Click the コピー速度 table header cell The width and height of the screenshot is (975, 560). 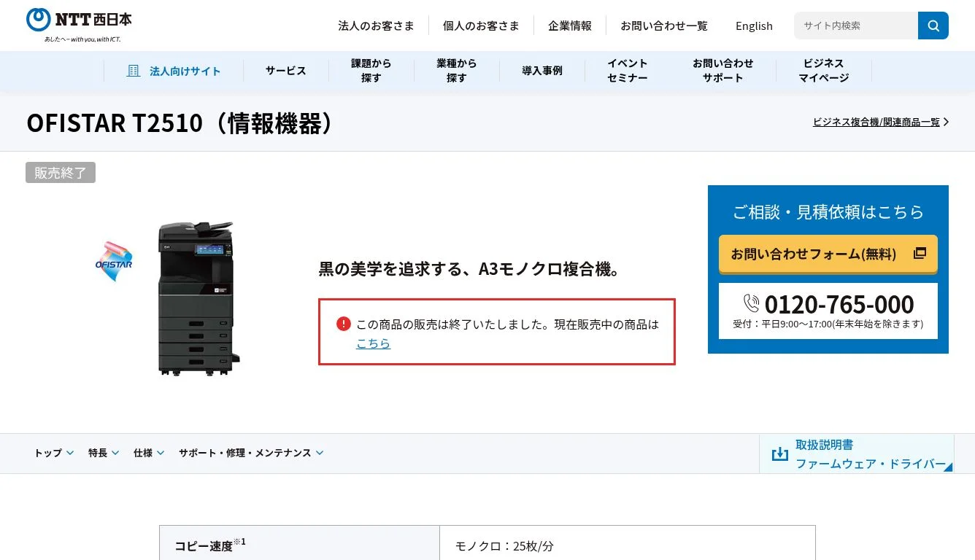click(x=299, y=544)
